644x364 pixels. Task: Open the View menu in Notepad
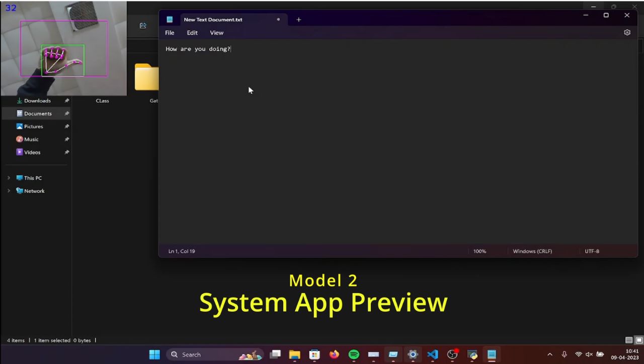[x=216, y=33]
